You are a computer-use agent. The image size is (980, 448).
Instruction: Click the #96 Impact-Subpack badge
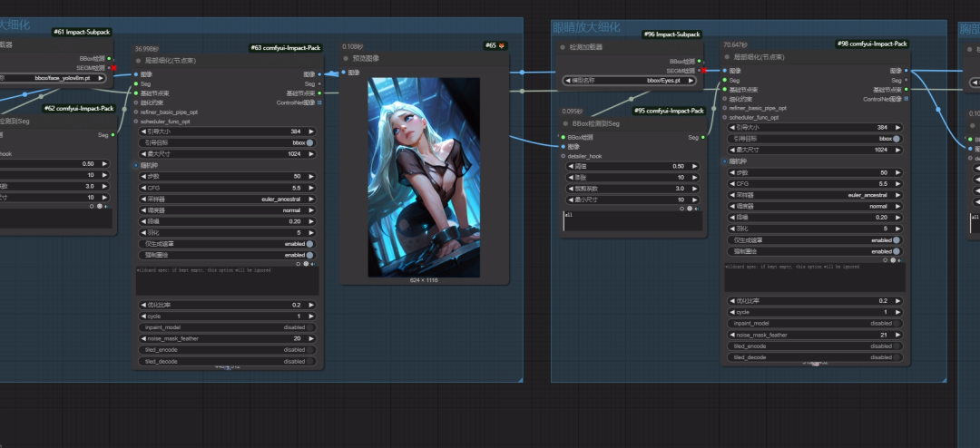671,34
